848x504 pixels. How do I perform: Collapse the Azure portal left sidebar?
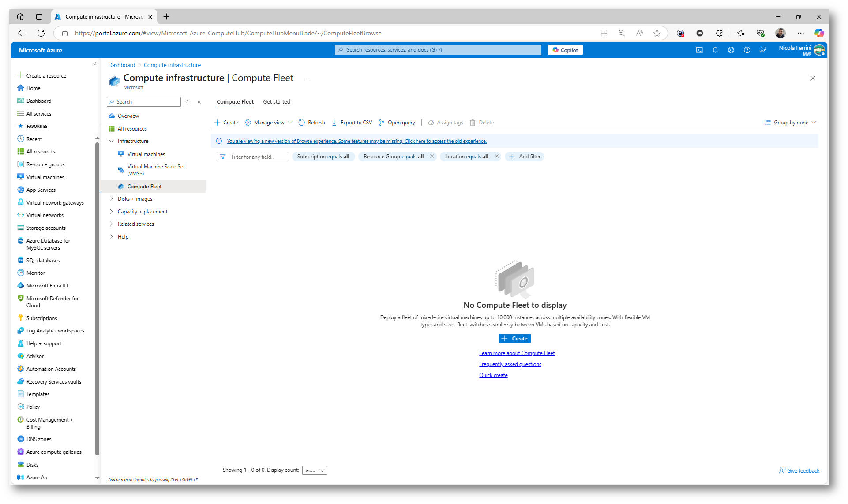pos(94,63)
